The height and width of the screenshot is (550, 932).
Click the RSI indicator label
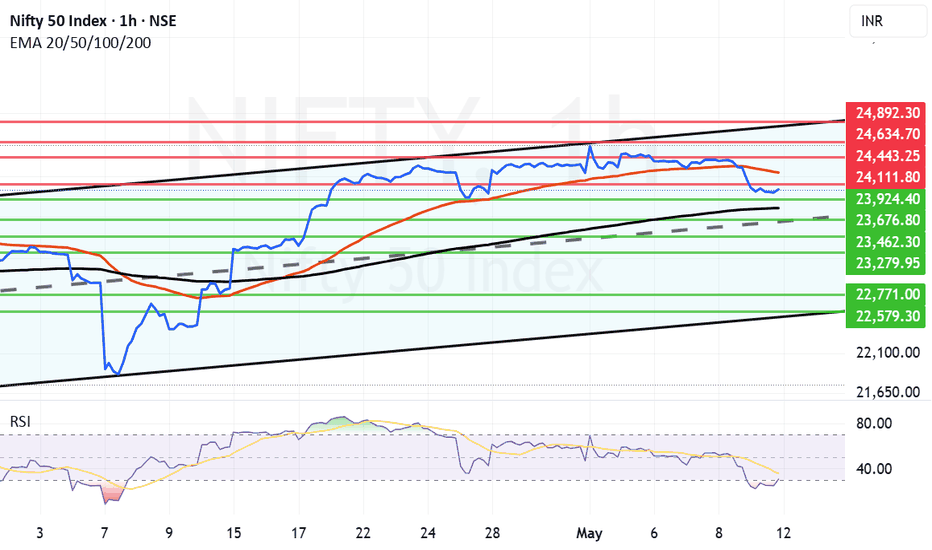click(x=20, y=422)
